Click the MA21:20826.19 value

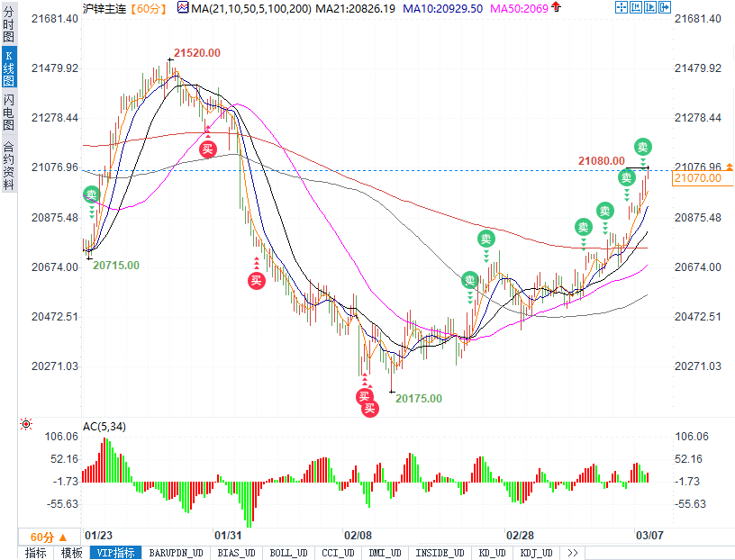tap(355, 8)
